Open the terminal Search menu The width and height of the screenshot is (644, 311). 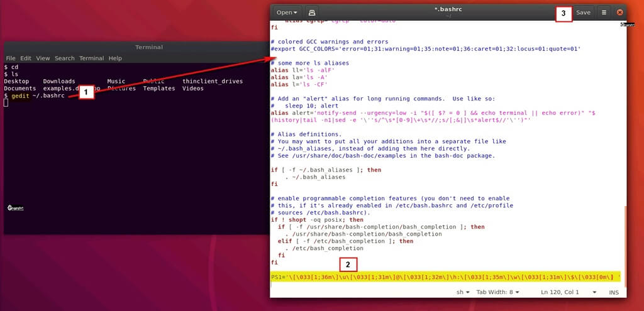click(64, 58)
